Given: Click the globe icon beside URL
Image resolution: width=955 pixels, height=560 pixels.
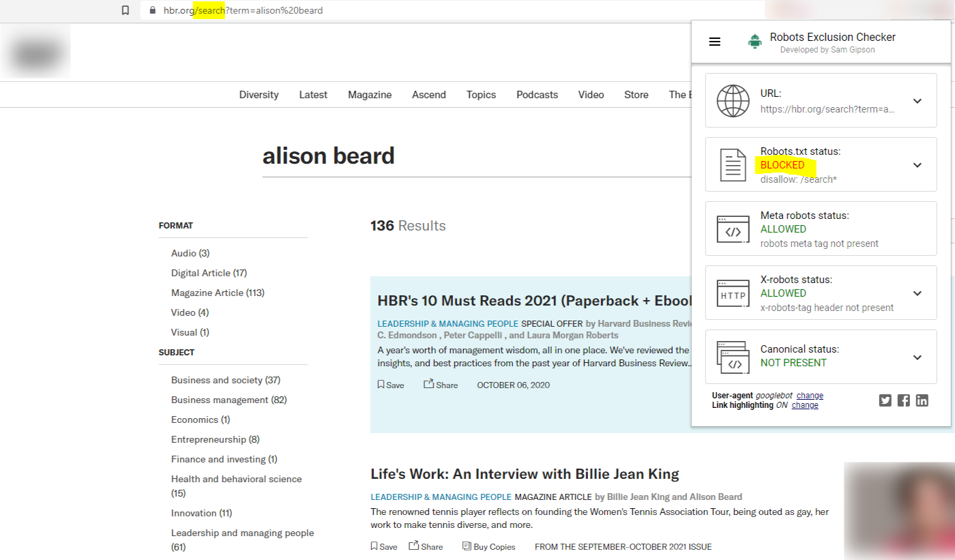Looking at the screenshot, I should 733,100.
